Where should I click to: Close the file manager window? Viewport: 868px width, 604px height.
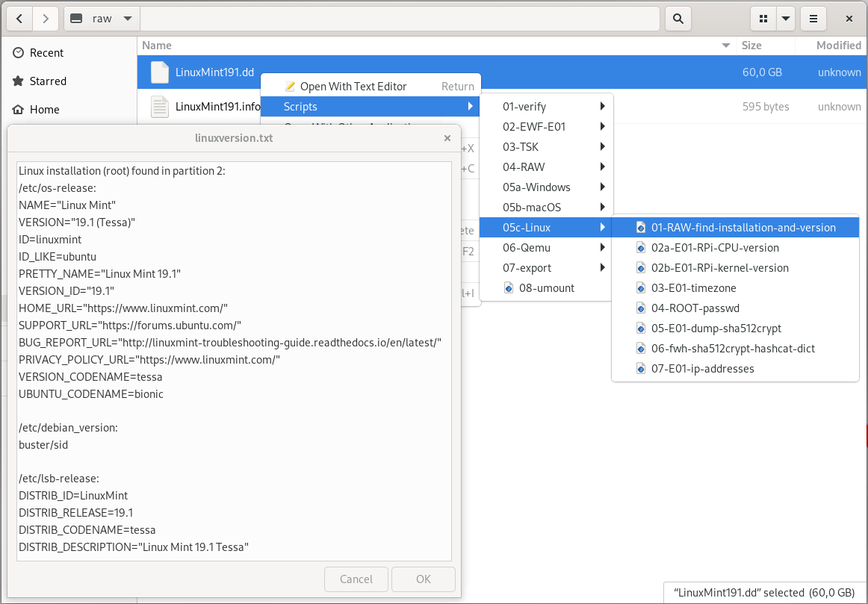click(x=849, y=19)
